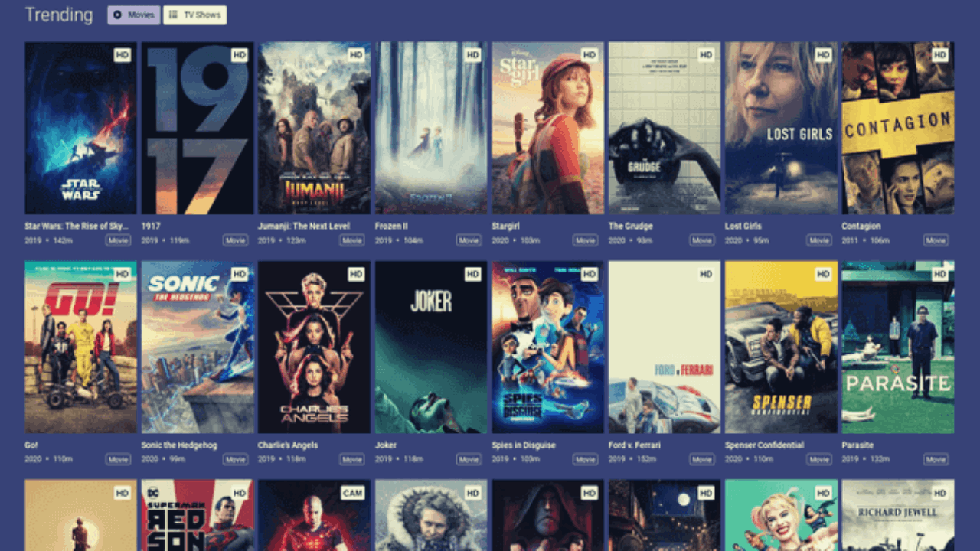Click the Movie tag under Frozen II
980x551 pixels.
469,240
